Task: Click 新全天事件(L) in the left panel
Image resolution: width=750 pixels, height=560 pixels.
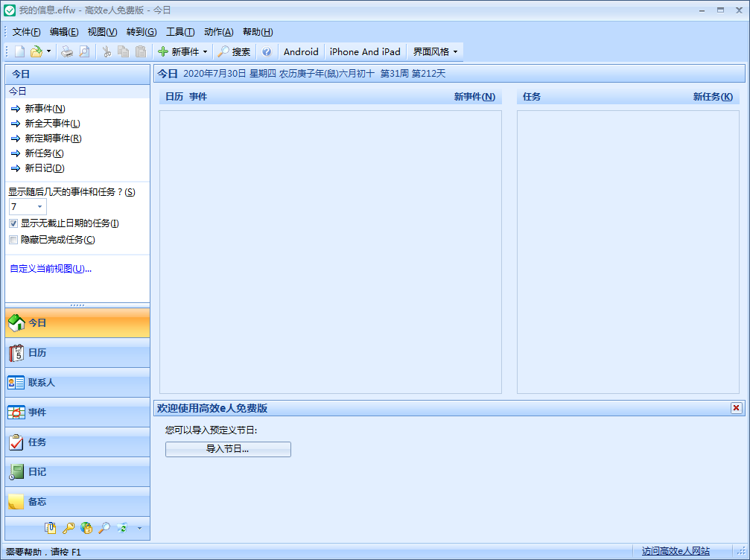Action: click(53, 124)
